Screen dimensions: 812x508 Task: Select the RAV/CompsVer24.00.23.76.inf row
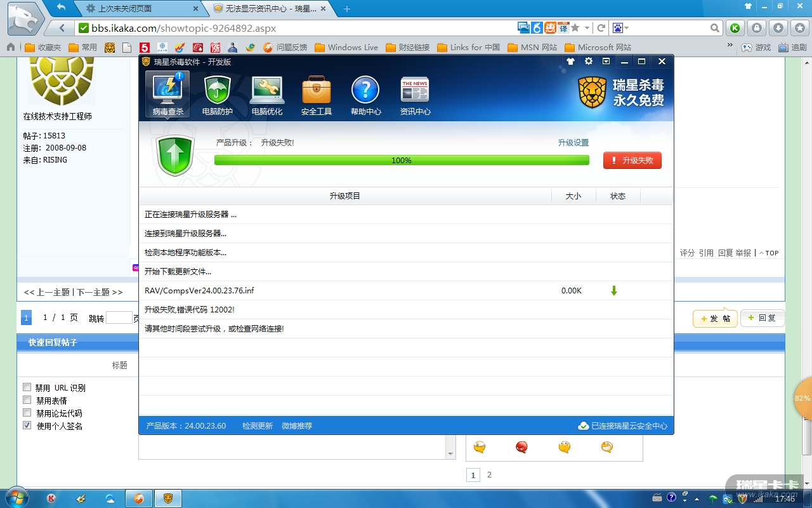[x=406, y=291]
